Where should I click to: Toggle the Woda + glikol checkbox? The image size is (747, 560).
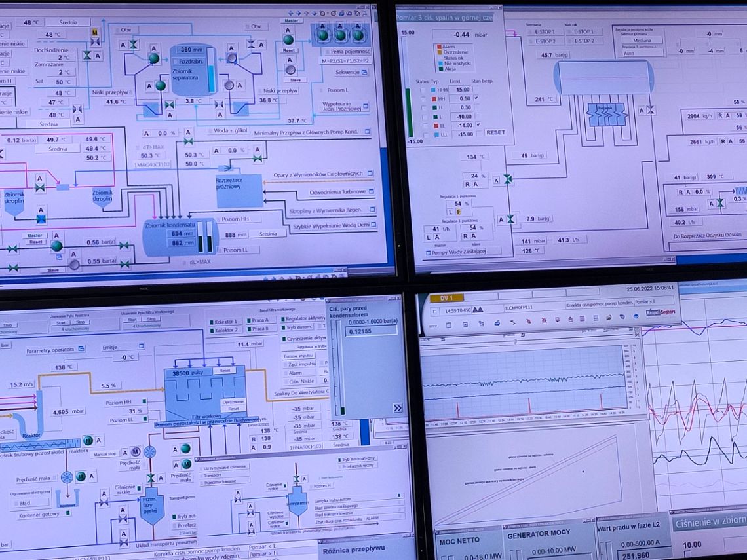(x=210, y=130)
